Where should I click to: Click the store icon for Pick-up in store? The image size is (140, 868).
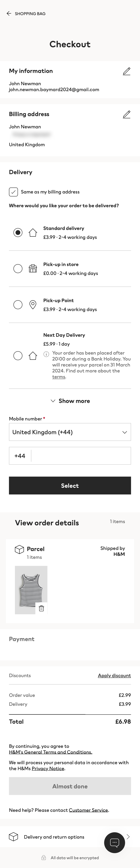click(x=32, y=268)
